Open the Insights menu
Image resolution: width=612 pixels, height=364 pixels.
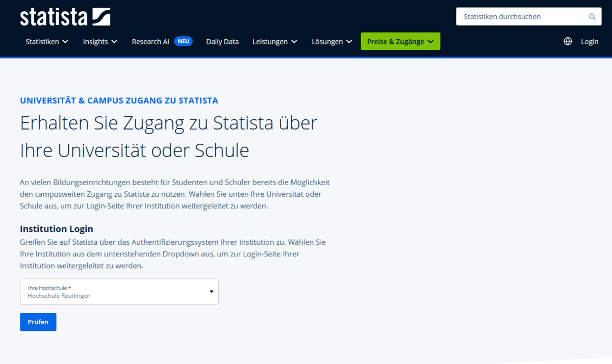click(x=95, y=42)
